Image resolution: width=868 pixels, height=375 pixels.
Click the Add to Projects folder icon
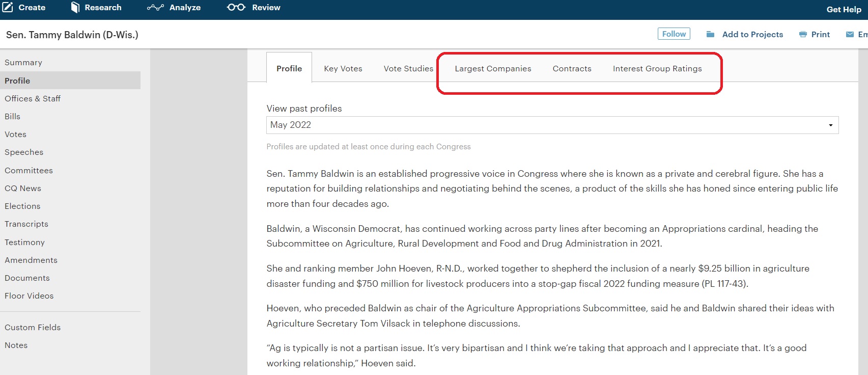point(710,34)
